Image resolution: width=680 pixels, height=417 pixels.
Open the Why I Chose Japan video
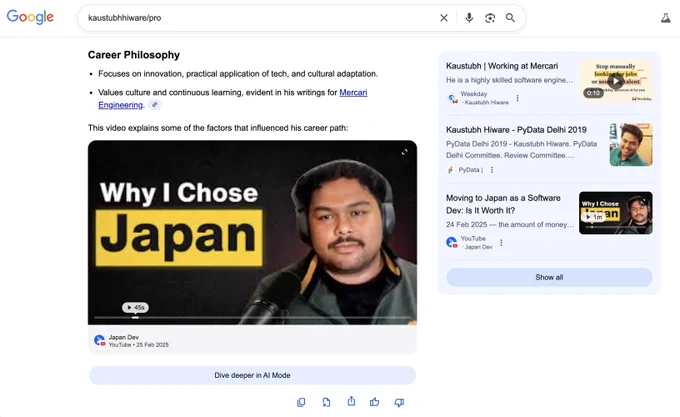[252, 232]
